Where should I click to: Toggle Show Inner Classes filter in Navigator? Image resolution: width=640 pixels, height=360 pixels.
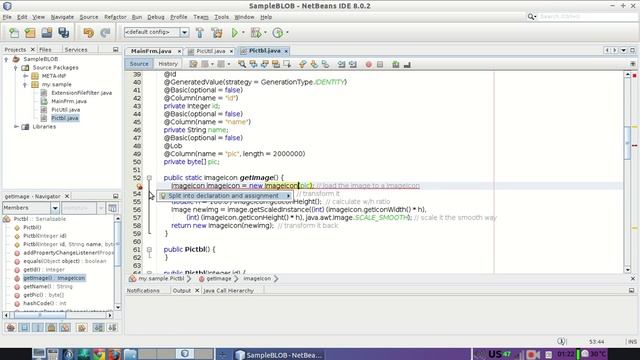click(x=65, y=327)
